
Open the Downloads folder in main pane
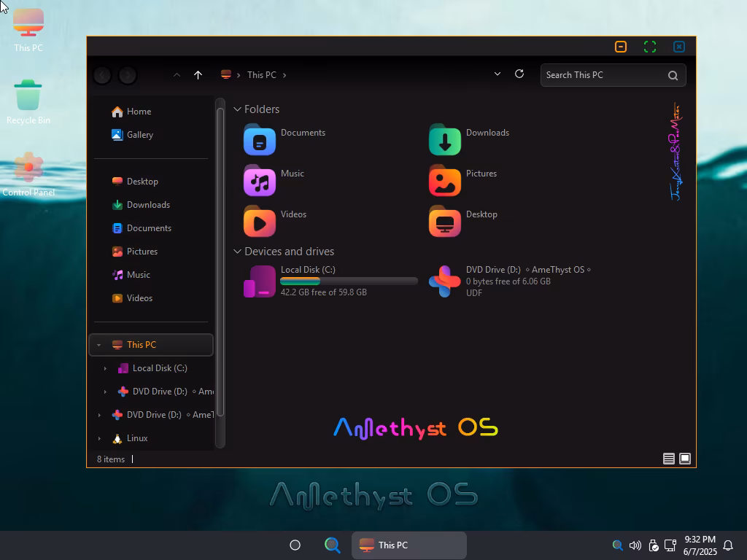tap(444, 140)
